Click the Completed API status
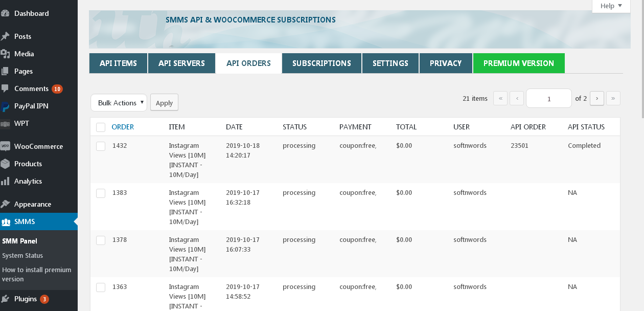 (x=584, y=146)
